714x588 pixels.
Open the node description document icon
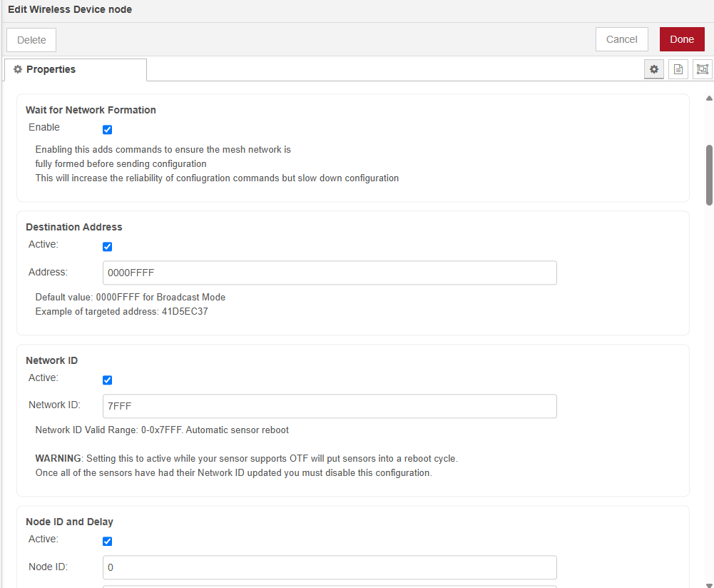(x=678, y=69)
